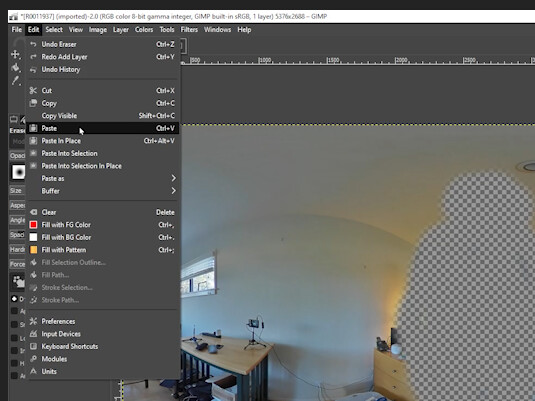
Task: Adjust the Opacity slider in tool options
Action: (x=17, y=156)
